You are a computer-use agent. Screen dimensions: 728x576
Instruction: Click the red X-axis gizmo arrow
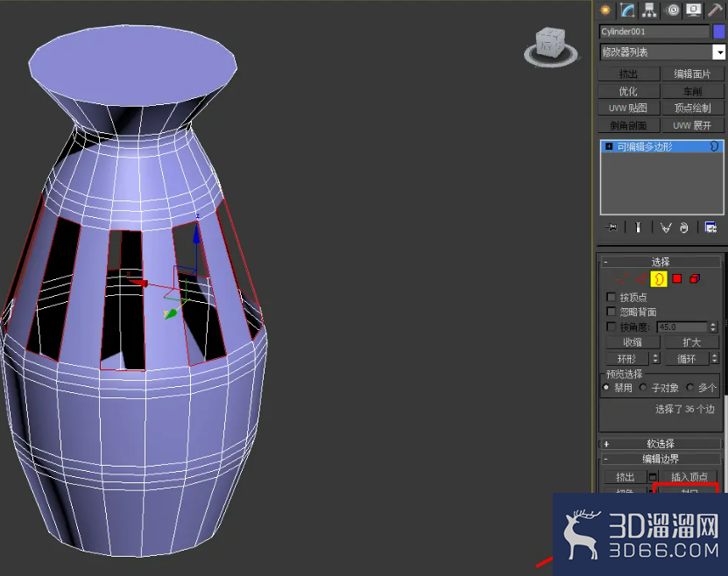pyautogui.click(x=138, y=283)
